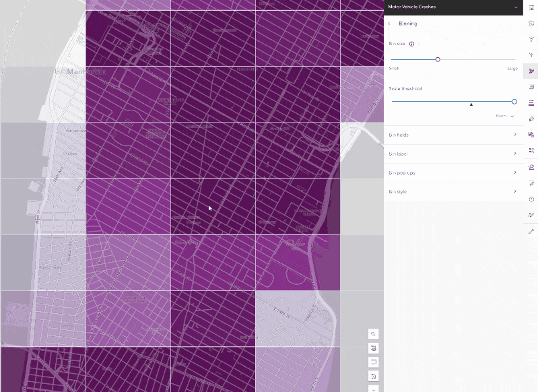This screenshot has width=538, height=392.
Task: Expand the Motor Vehicle Crashes layer dropdown
Action: pyautogui.click(x=516, y=7)
